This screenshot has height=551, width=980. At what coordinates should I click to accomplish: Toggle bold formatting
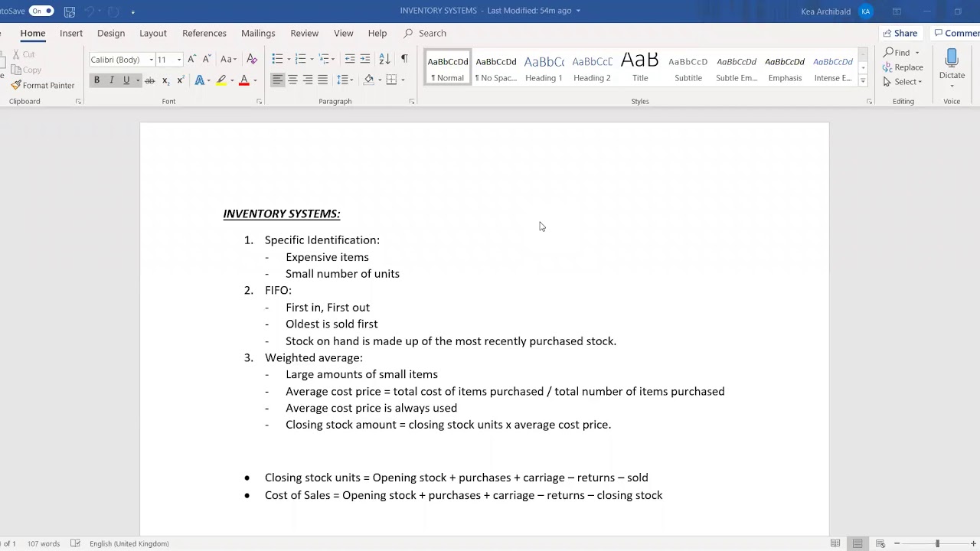(96, 80)
